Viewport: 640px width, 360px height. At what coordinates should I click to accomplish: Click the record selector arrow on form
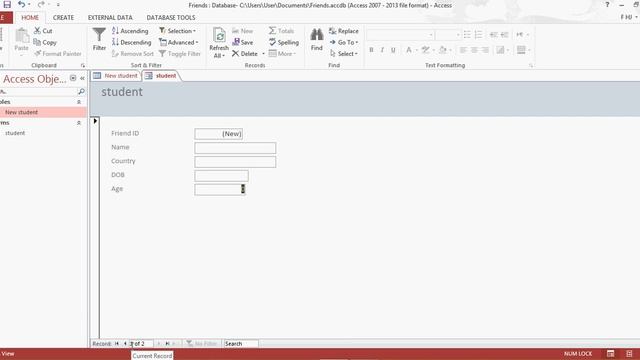[95, 121]
